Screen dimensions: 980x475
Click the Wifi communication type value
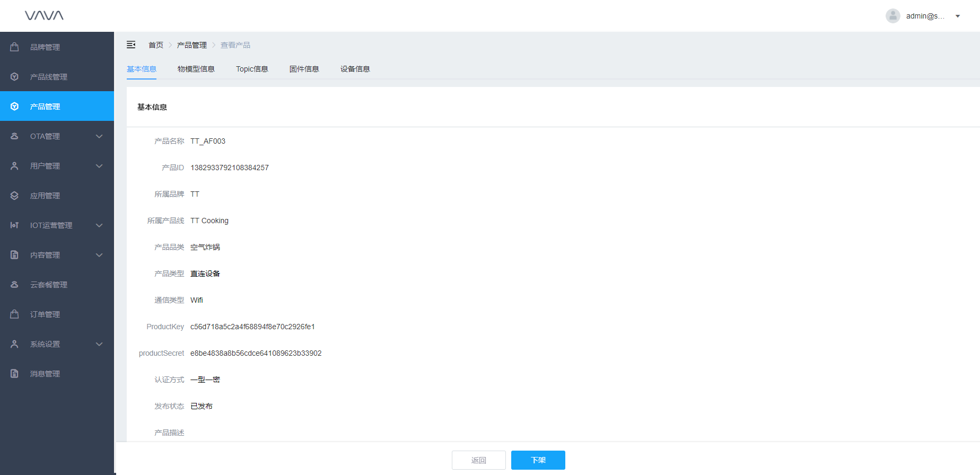coord(197,300)
